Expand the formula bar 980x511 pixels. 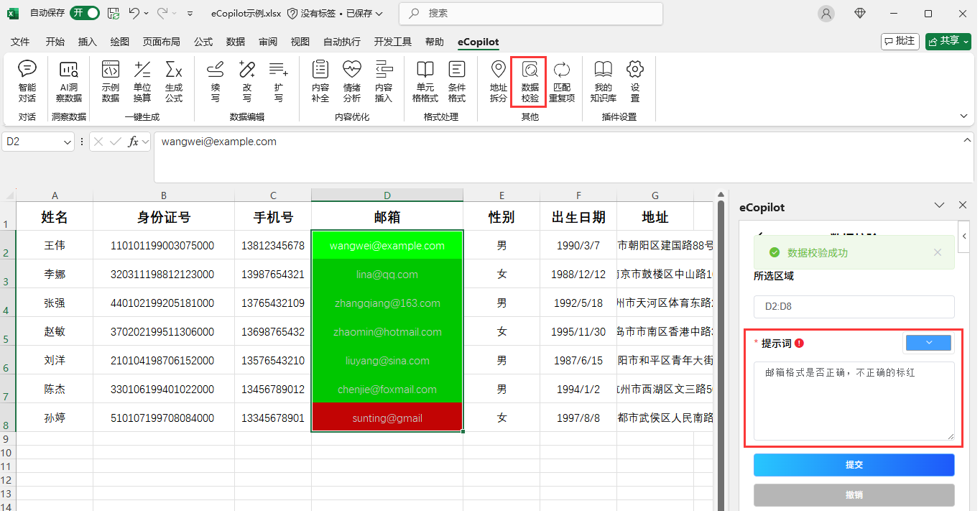pyautogui.click(x=967, y=140)
